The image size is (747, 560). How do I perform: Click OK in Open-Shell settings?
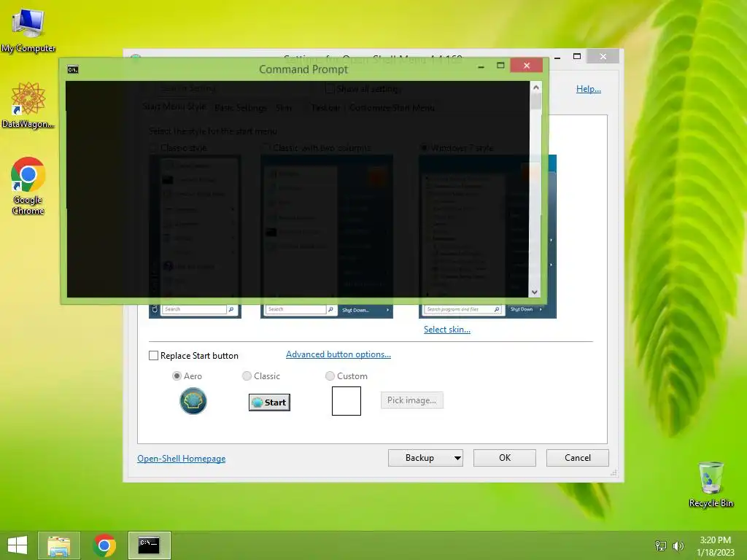click(505, 458)
